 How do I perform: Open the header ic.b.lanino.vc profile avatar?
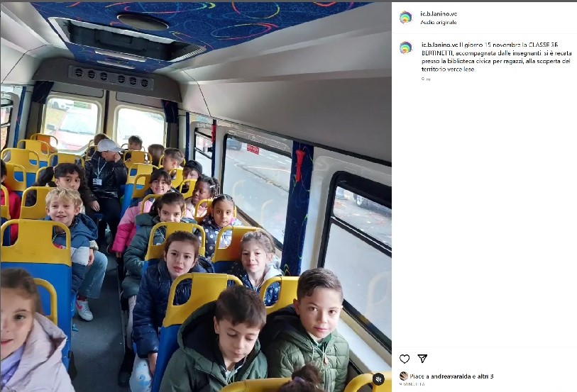[406, 18]
